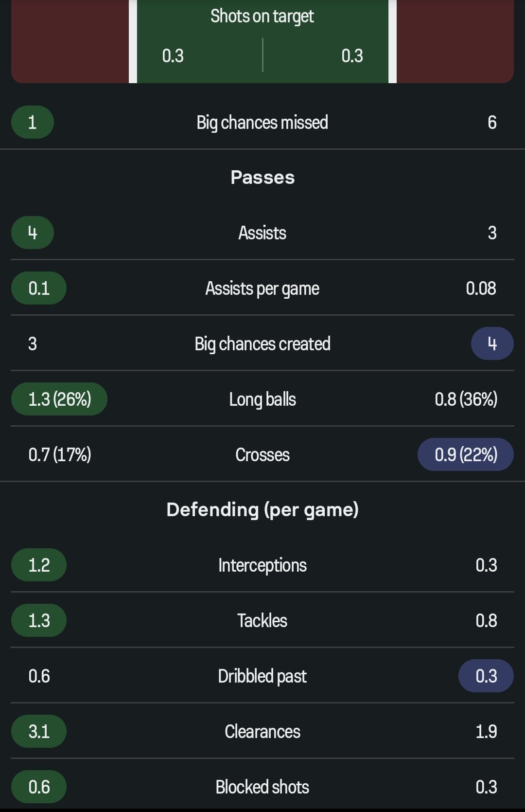
Task: Tap the Assists per game label
Action: (262, 289)
